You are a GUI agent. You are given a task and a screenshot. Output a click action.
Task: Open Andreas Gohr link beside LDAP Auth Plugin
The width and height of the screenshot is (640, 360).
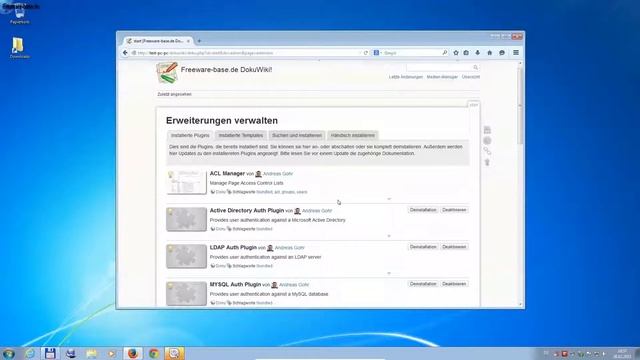click(x=290, y=248)
